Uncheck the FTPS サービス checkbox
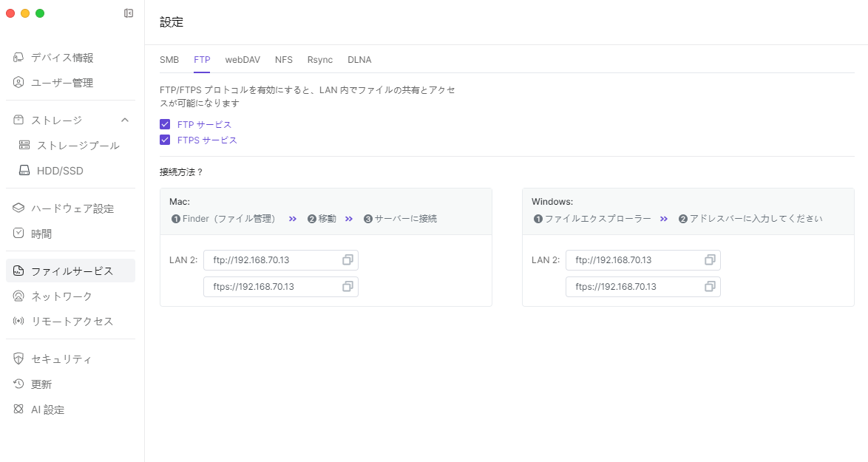The height and width of the screenshot is (462, 868). 165,140
